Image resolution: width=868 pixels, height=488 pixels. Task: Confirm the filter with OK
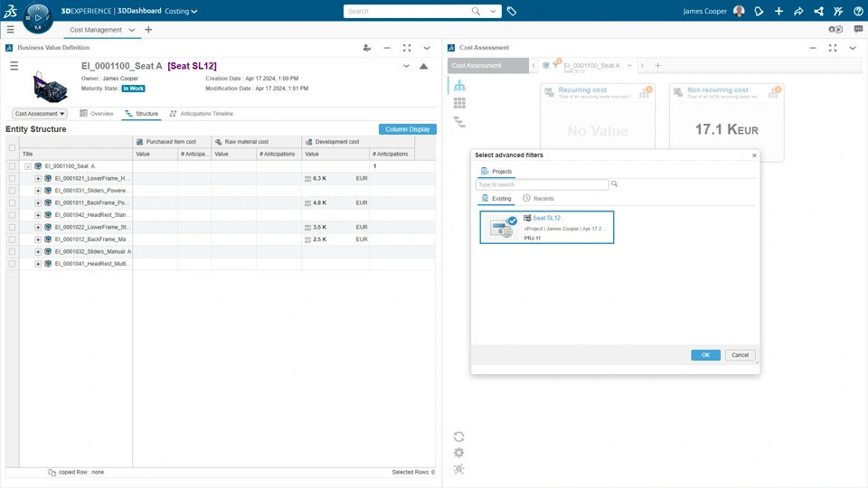click(x=705, y=355)
